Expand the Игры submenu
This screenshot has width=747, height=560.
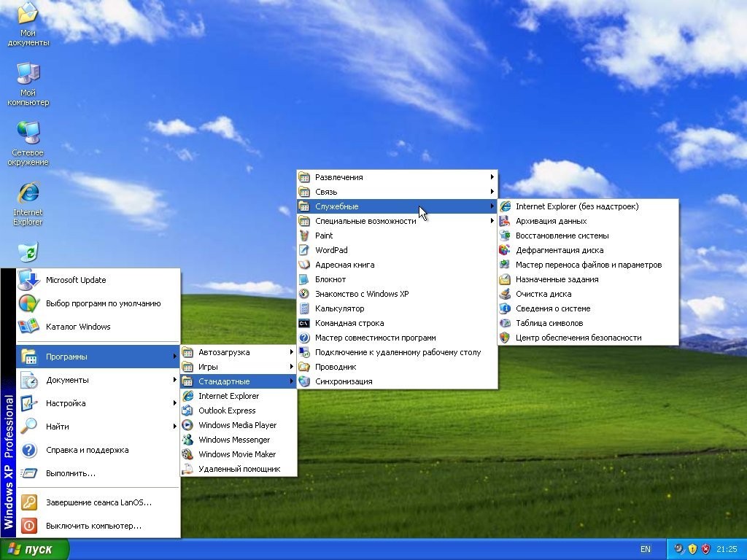tap(239, 367)
